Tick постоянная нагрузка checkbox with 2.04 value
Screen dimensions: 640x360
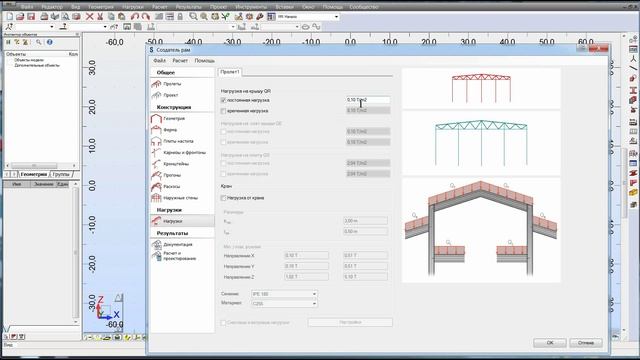tap(223, 163)
